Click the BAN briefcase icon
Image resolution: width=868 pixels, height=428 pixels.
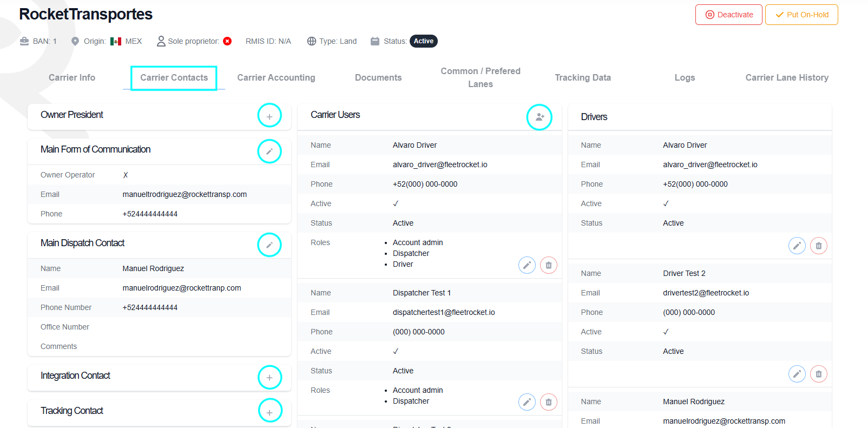pos(24,41)
